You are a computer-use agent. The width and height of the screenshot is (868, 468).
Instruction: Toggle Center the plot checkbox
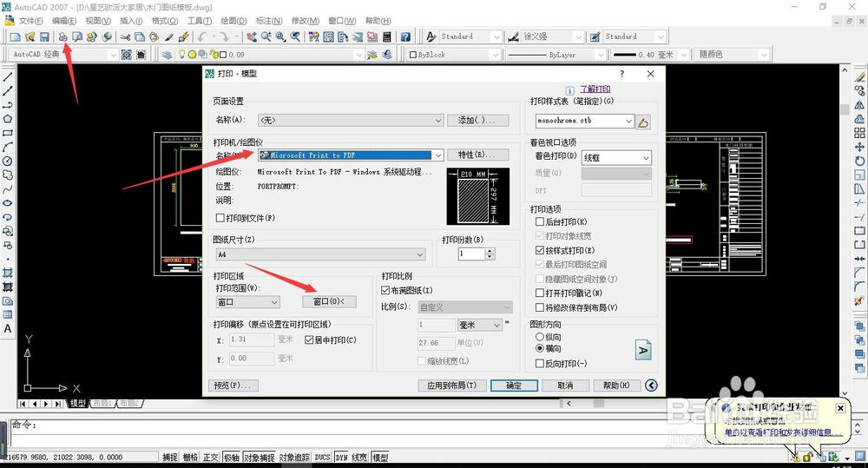[309, 340]
